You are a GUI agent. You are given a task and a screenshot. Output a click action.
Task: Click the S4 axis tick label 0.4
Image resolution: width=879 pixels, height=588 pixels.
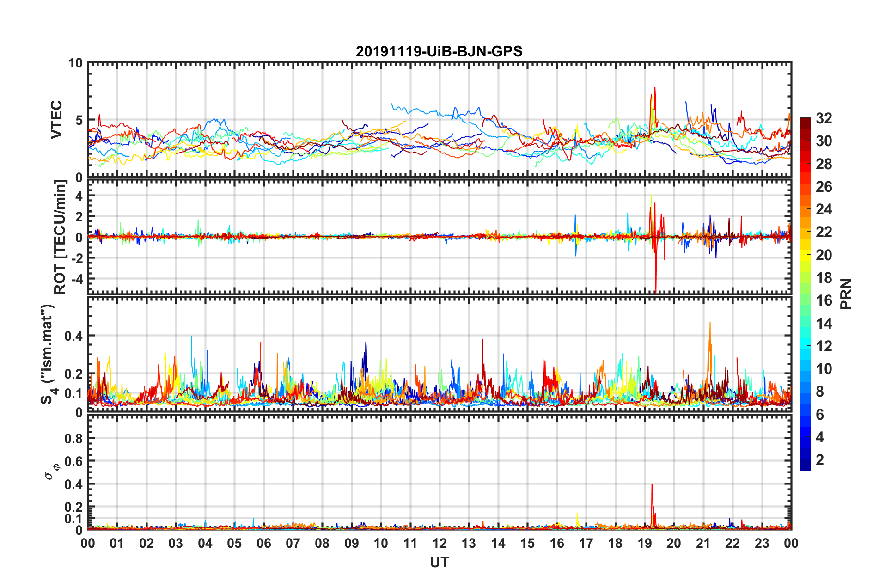(x=74, y=336)
